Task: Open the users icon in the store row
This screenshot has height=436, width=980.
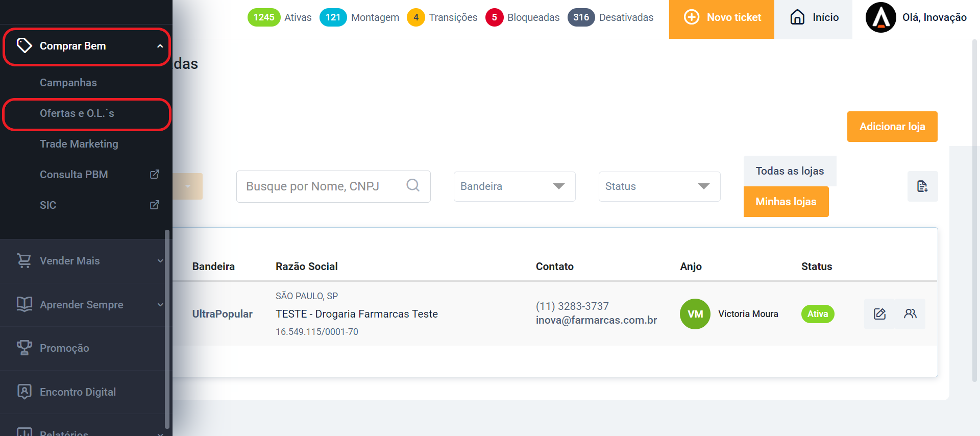Action: 910,314
